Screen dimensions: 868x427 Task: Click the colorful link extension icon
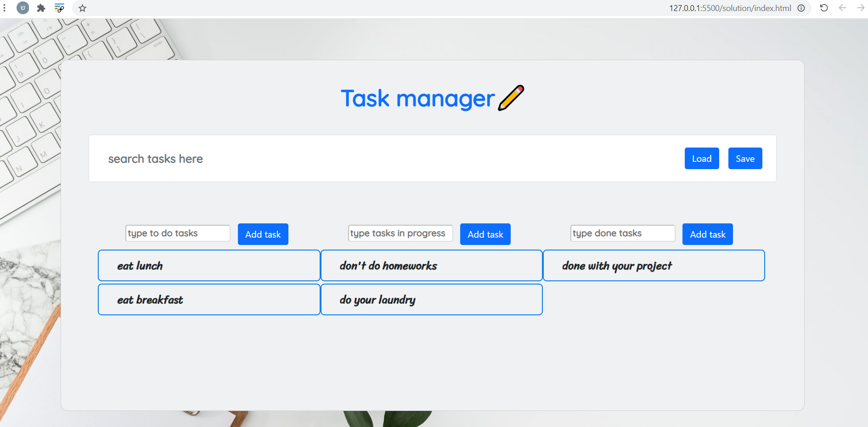pos(59,8)
